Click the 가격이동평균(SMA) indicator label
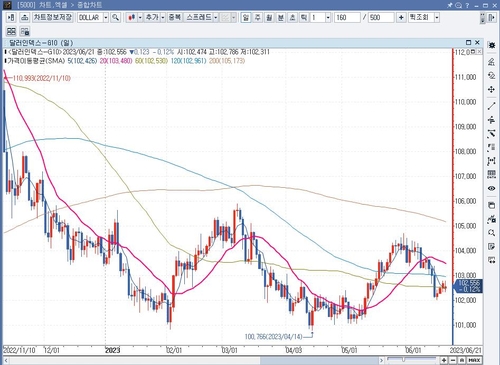This screenshot has height=365, width=500. coord(35,61)
